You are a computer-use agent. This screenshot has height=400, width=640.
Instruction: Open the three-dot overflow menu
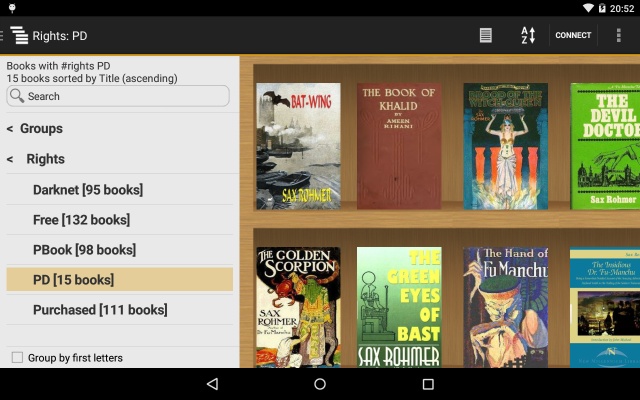(619, 36)
